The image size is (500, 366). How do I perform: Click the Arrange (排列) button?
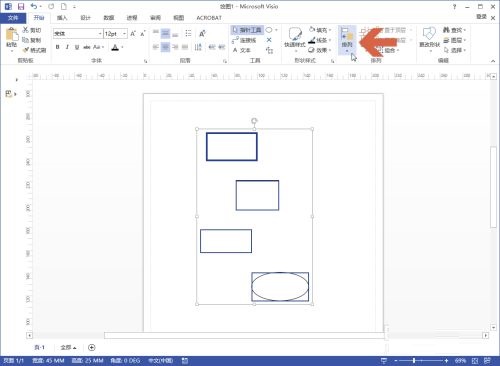[x=347, y=39]
